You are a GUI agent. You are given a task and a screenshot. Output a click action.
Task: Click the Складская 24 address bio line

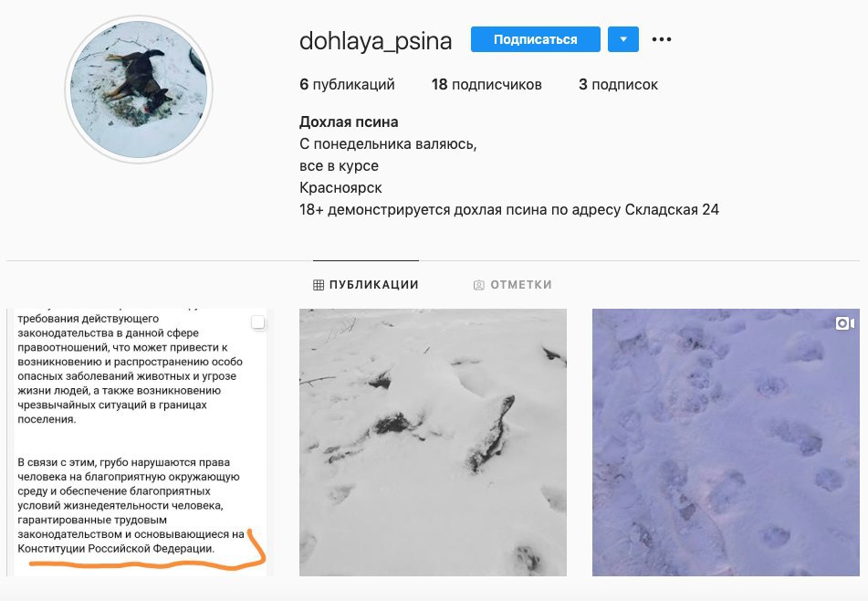click(x=509, y=209)
